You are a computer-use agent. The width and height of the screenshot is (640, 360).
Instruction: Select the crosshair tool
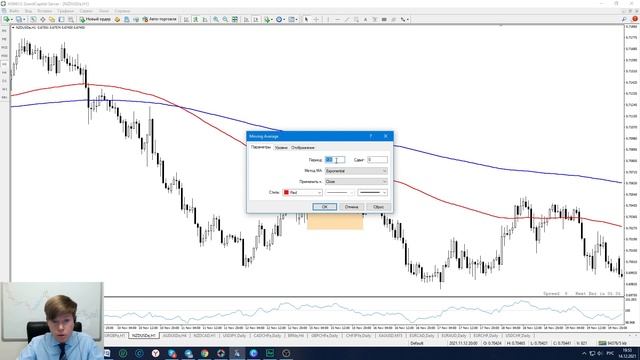click(316, 19)
